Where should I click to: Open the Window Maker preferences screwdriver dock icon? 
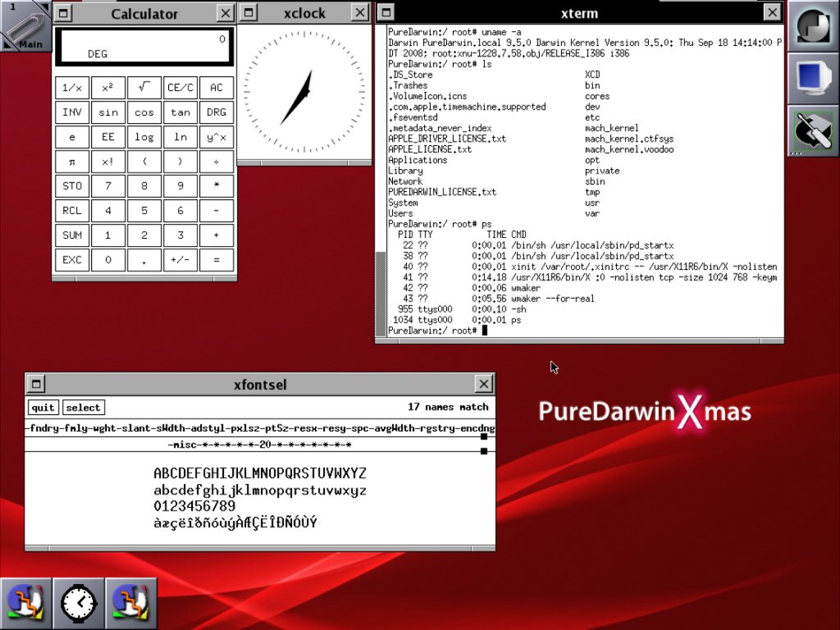pos(813,130)
